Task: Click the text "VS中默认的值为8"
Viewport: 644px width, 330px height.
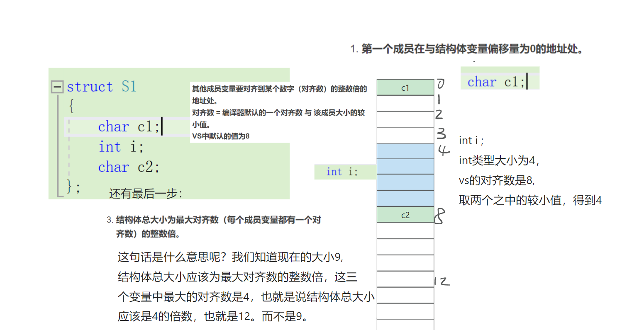Action: click(x=221, y=136)
